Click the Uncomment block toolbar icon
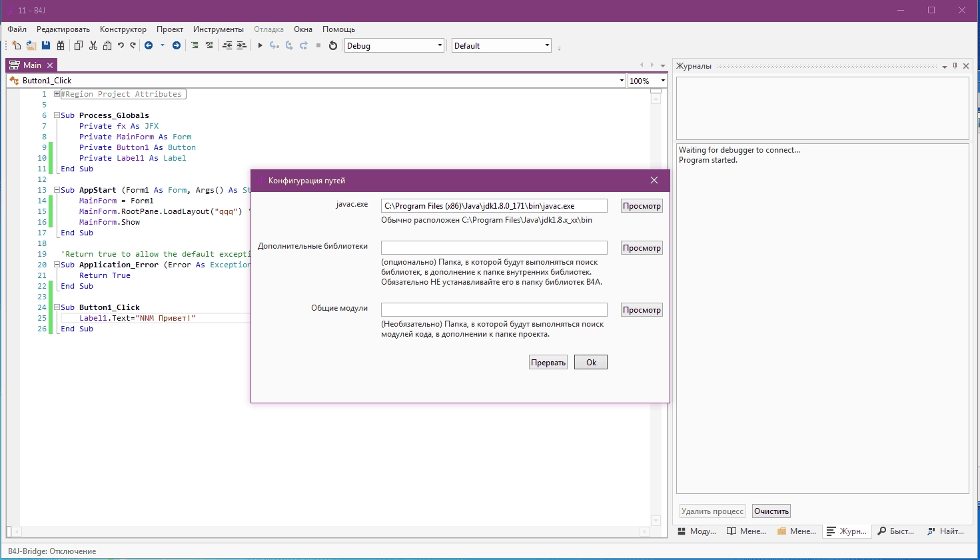The width and height of the screenshot is (980, 560). click(209, 45)
